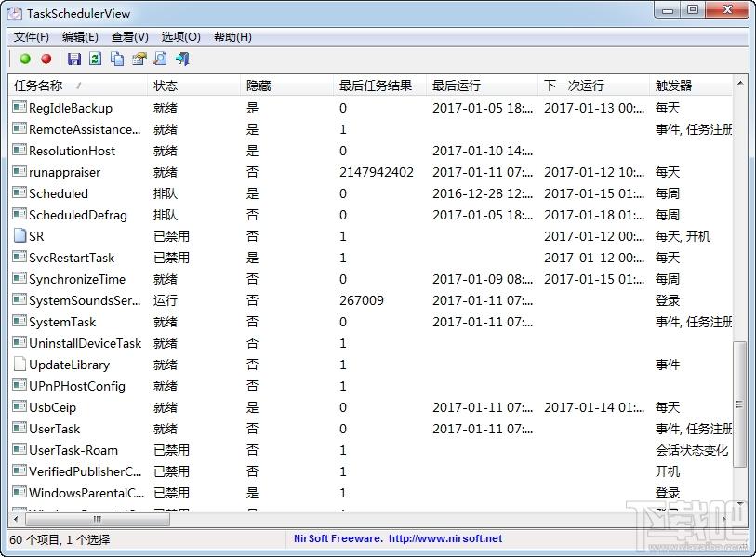
Task: Click status bar text 60 个项目, 1 个选择
Action: (60, 539)
